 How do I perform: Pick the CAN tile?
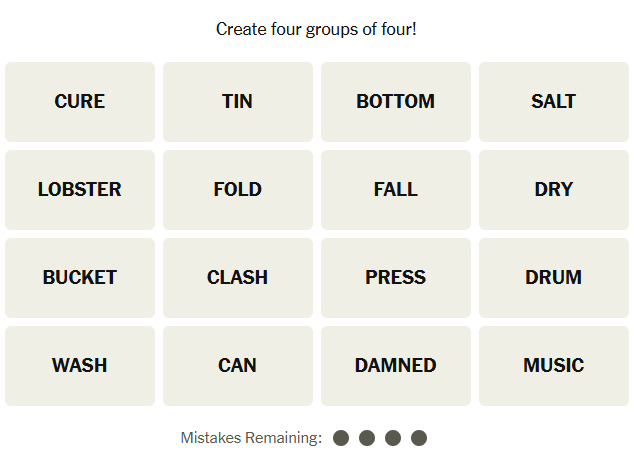coord(238,365)
